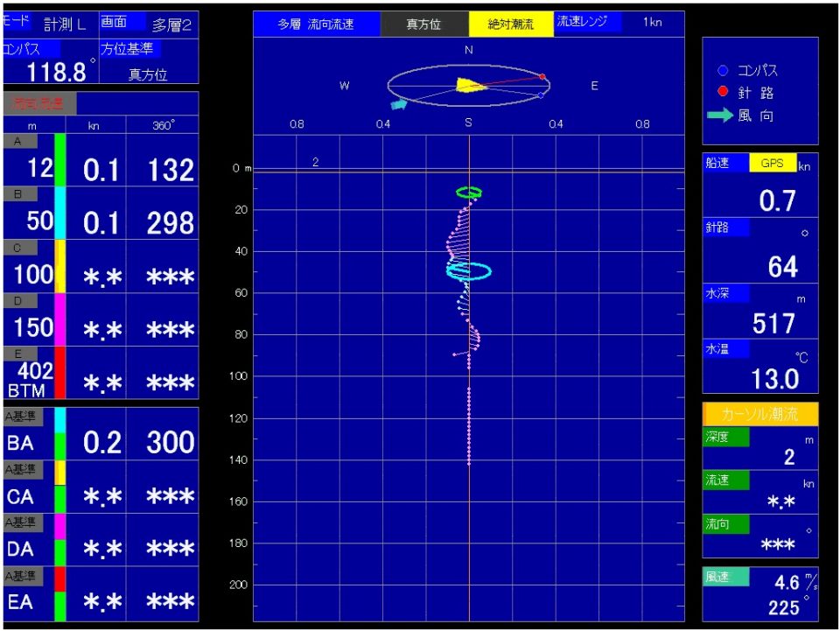
Task: Click the green 深度 cursor label
Action: [726, 437]
